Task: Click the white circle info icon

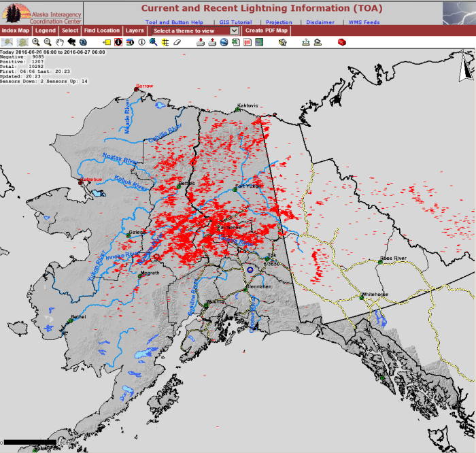Action: [141, 42]
